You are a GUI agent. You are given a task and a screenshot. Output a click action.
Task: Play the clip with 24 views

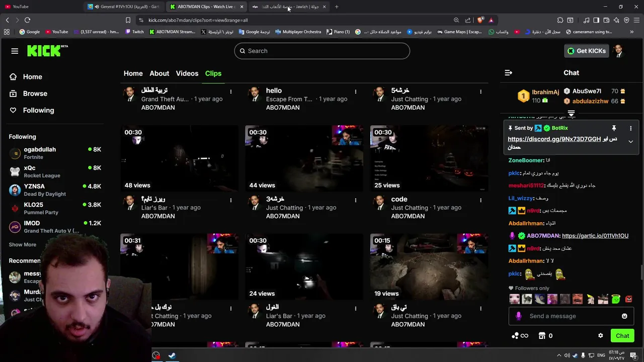point(304,266)
